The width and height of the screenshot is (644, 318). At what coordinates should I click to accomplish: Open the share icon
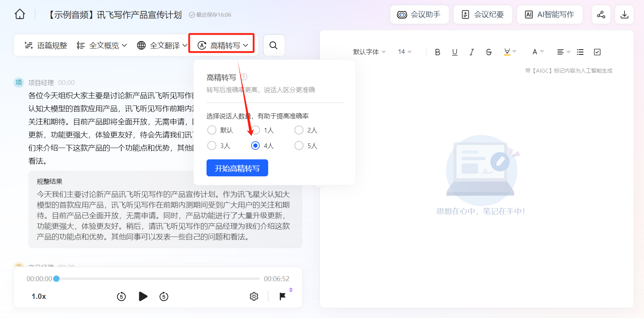[601, 15]
